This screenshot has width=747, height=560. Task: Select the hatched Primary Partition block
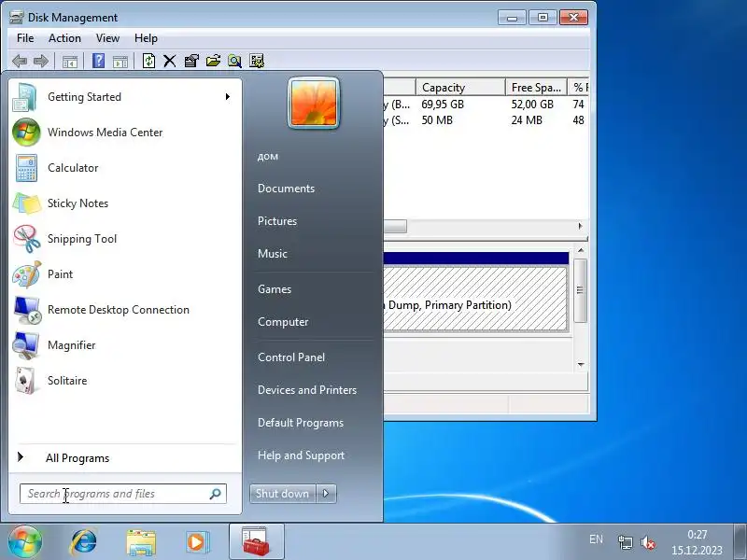pos(475,299)
